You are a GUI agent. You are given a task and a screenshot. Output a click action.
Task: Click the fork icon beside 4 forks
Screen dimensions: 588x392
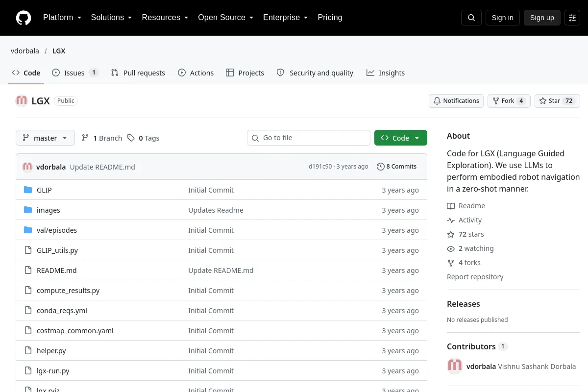(x=451, y=263)
